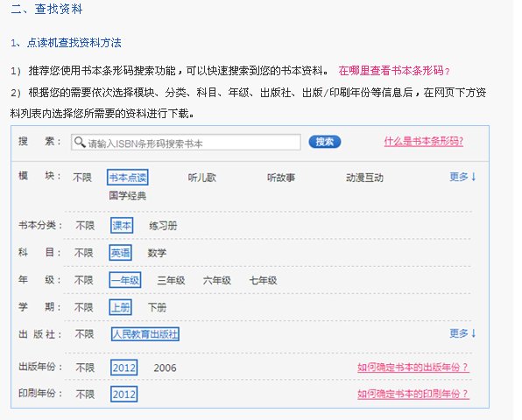Choose the 课本 book category
The height and width of the screenshot is (420, 522).
(122, 226)
